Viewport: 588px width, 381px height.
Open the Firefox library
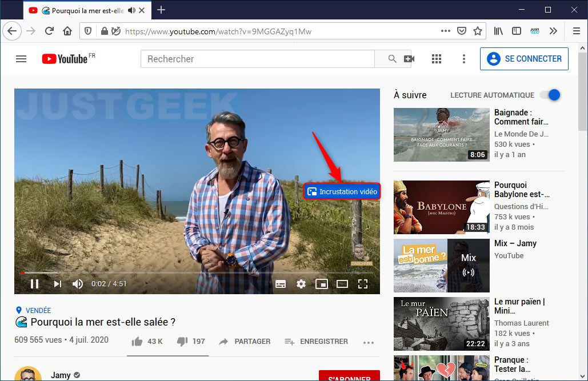pyautogui.click(x=498, y=31)
